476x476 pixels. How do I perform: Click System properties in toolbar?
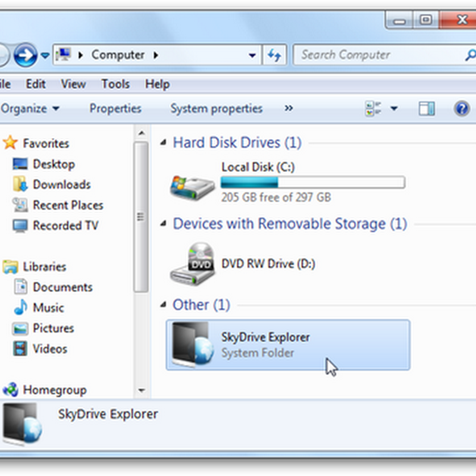216,108
